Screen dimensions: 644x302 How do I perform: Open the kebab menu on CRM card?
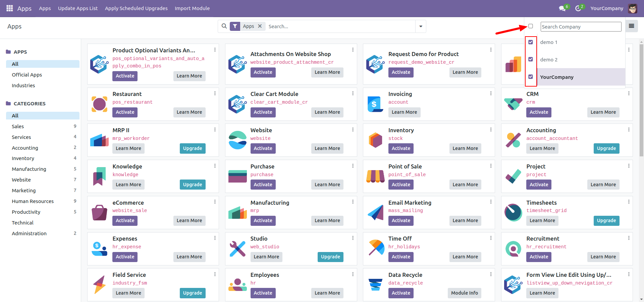coord(629,93)
